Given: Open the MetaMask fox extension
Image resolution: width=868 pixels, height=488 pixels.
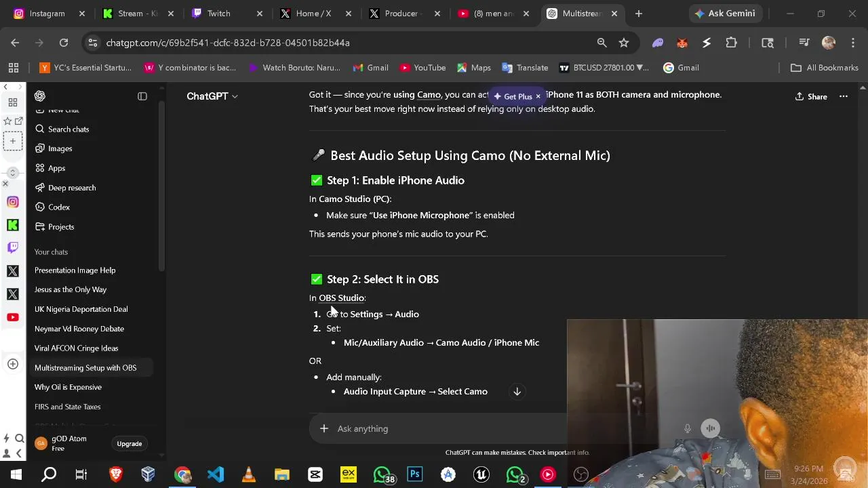Looking at the screenshot, I should [x=682, y=43].
